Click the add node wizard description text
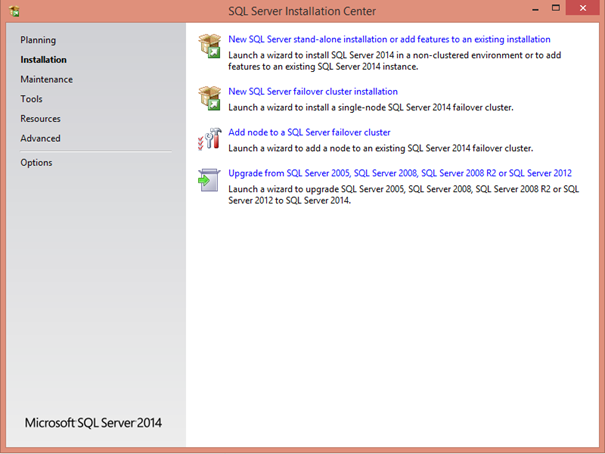The height and width of the screenshot is (454, 605). [381, 149]
